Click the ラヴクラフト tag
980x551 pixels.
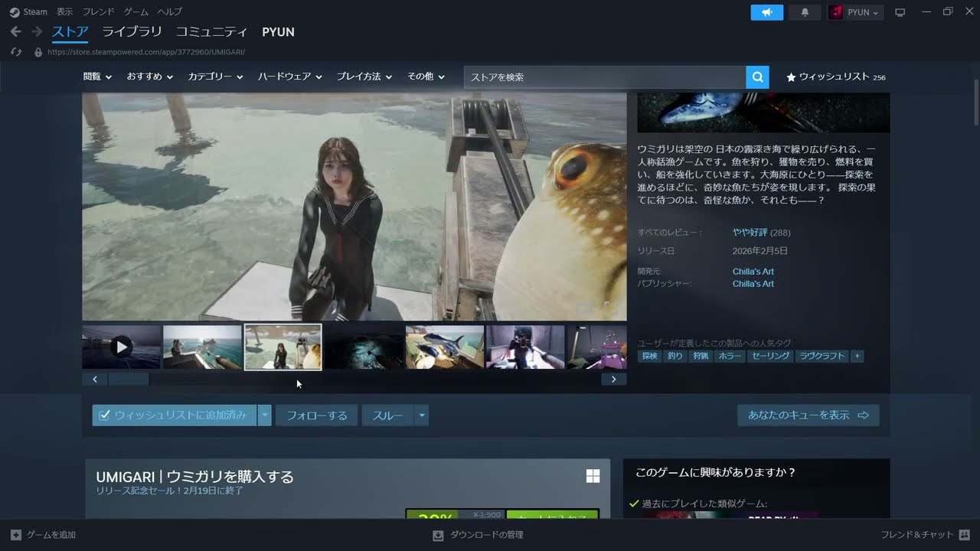tap(822, 356)
